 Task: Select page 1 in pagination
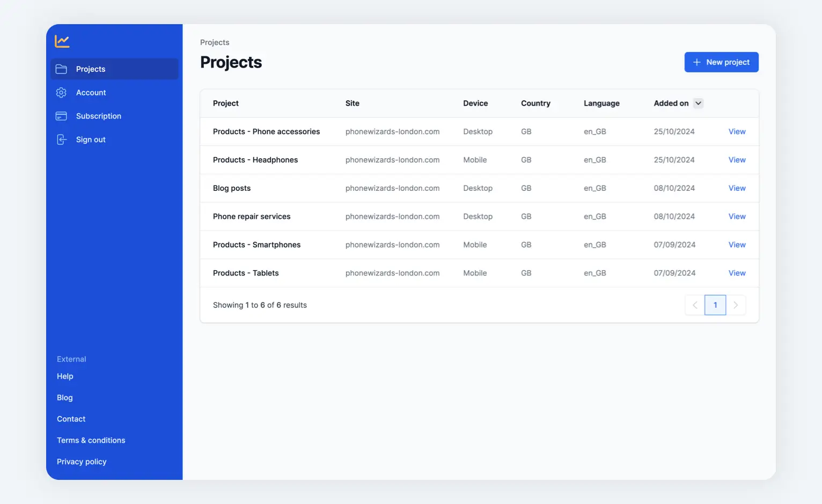(x=715, y=305)
